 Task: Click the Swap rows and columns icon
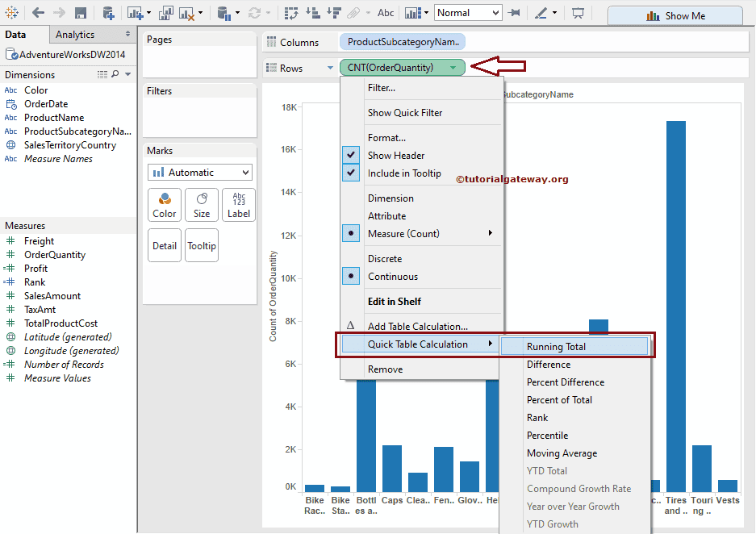[292, 13]
